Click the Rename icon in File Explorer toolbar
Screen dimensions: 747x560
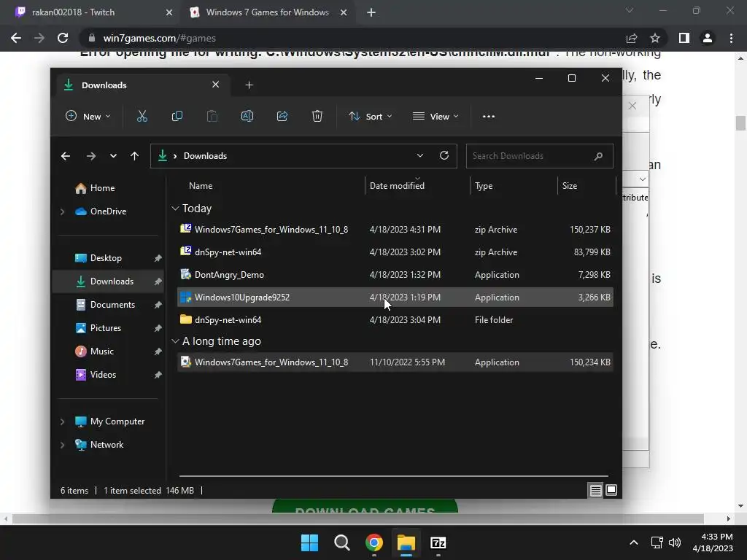pos(247,116)
